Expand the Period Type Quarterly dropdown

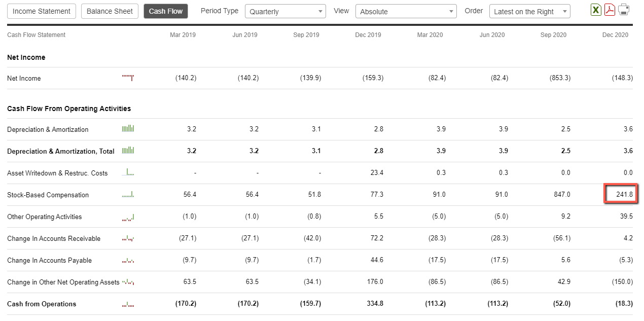[285, 12]
